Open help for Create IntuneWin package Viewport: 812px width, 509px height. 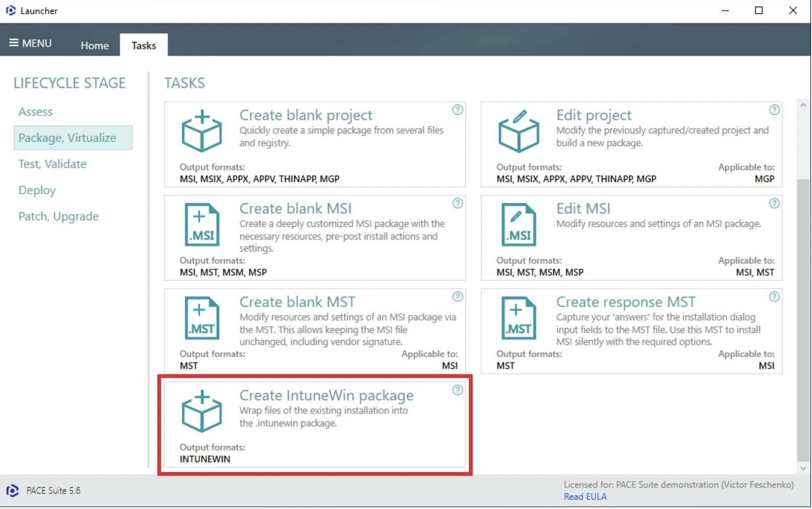(x=458, y=390)
